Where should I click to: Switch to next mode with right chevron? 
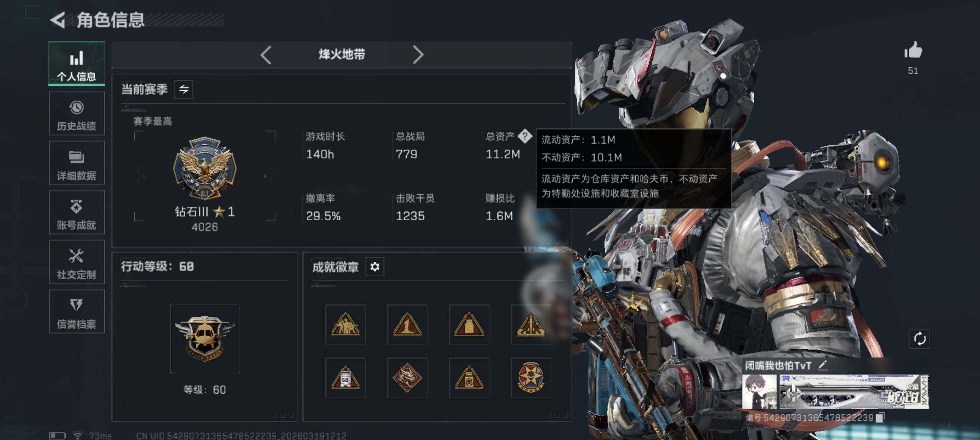pos(418,55)
